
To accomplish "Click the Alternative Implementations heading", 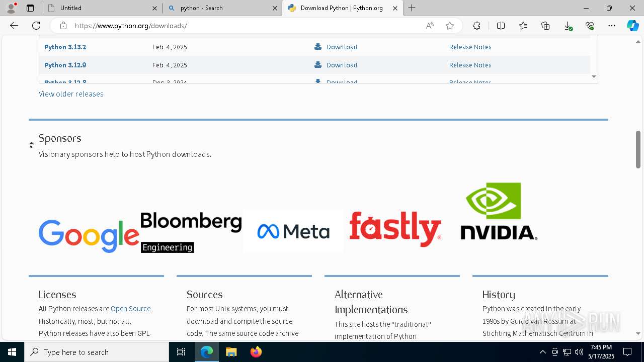I will coord(371,302).
